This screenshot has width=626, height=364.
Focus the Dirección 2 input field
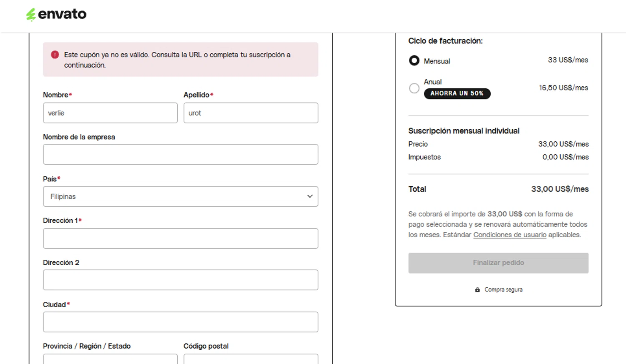(x=180, y=280)
